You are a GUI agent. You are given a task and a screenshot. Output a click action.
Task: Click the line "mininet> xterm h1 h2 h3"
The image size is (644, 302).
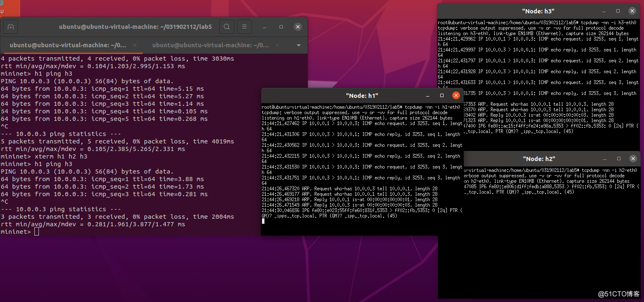44,156
